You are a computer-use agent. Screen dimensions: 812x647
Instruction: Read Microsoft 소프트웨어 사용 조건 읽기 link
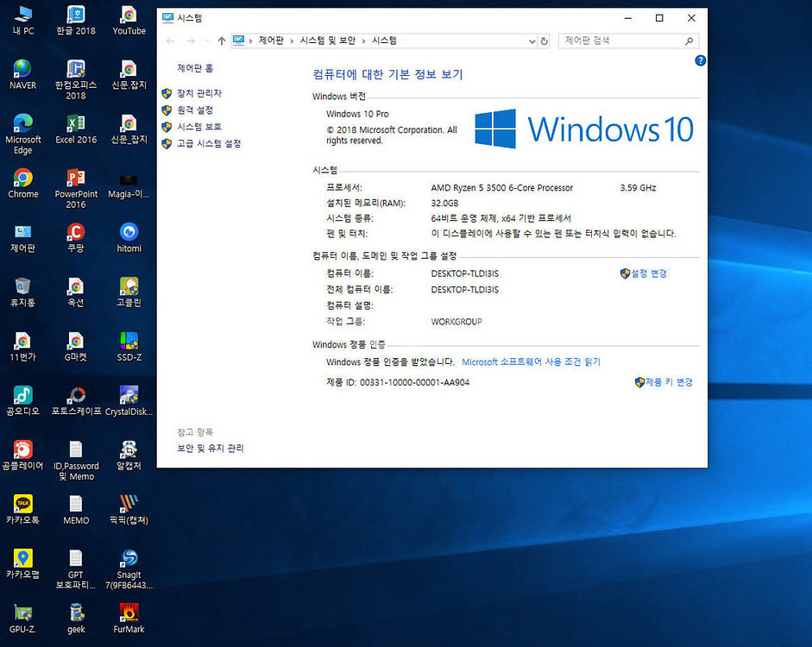coord(531,361)
